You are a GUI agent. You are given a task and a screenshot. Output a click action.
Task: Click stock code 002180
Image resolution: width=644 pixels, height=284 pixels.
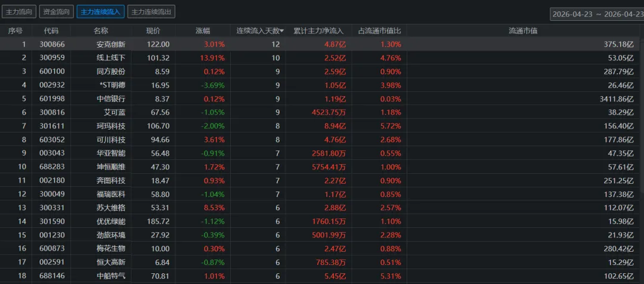pyautogui.click(x=52, y=181)
